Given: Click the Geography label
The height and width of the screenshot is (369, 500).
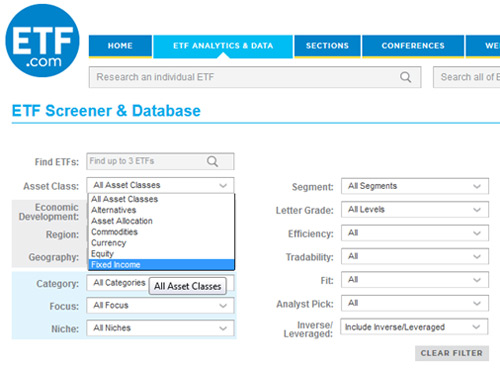Looking at the screenshot, I should (x=54, y=257).
